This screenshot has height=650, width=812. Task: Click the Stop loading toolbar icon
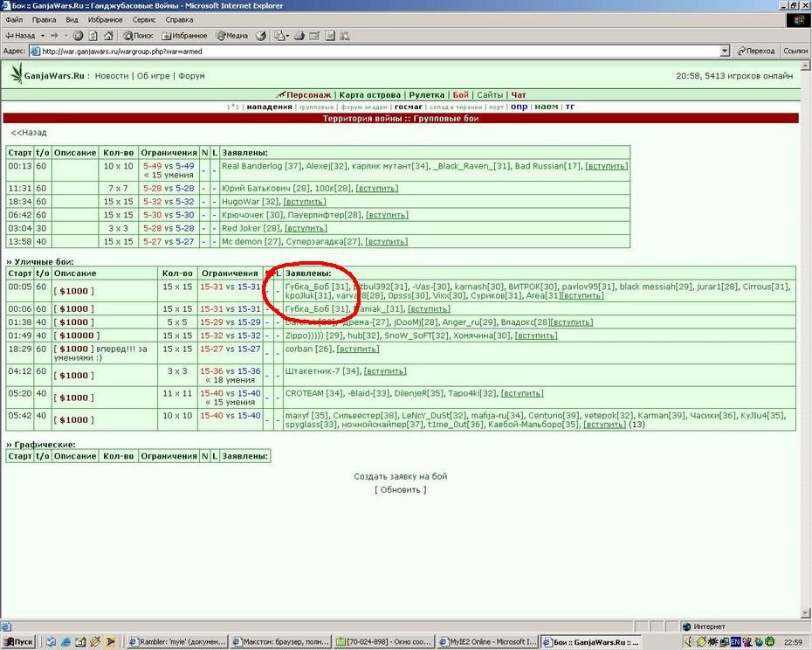78,36
